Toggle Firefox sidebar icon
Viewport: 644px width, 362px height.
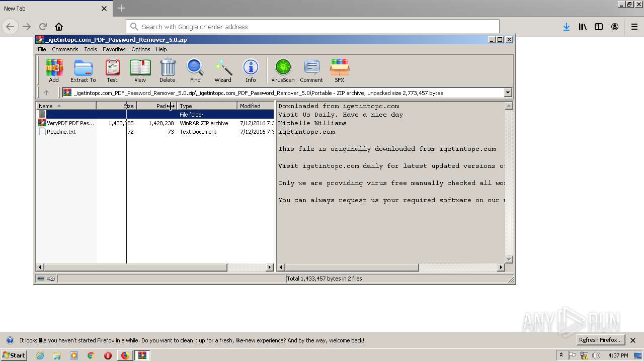[599, 27]
